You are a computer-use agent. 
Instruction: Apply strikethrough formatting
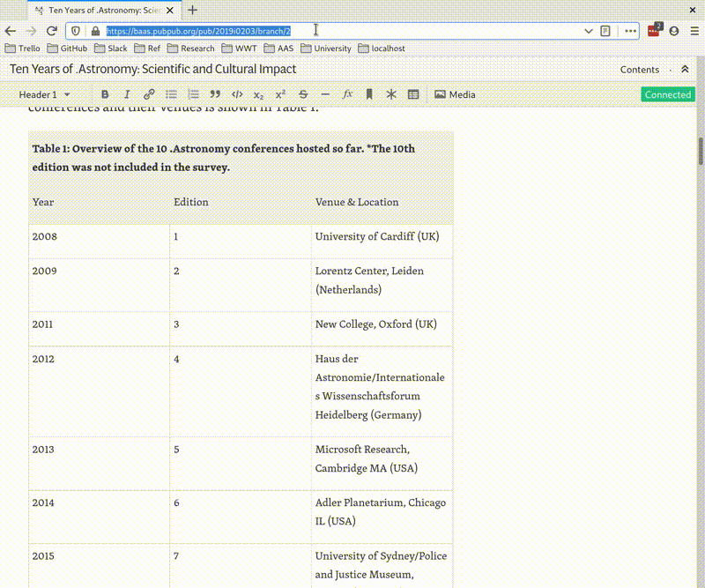(x=303, y=94)
